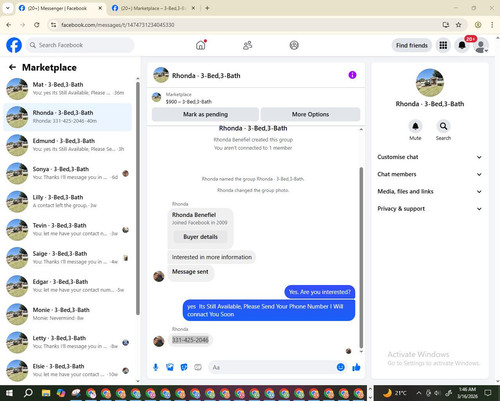Open the apps grid menu icon

tap(443, 45)
